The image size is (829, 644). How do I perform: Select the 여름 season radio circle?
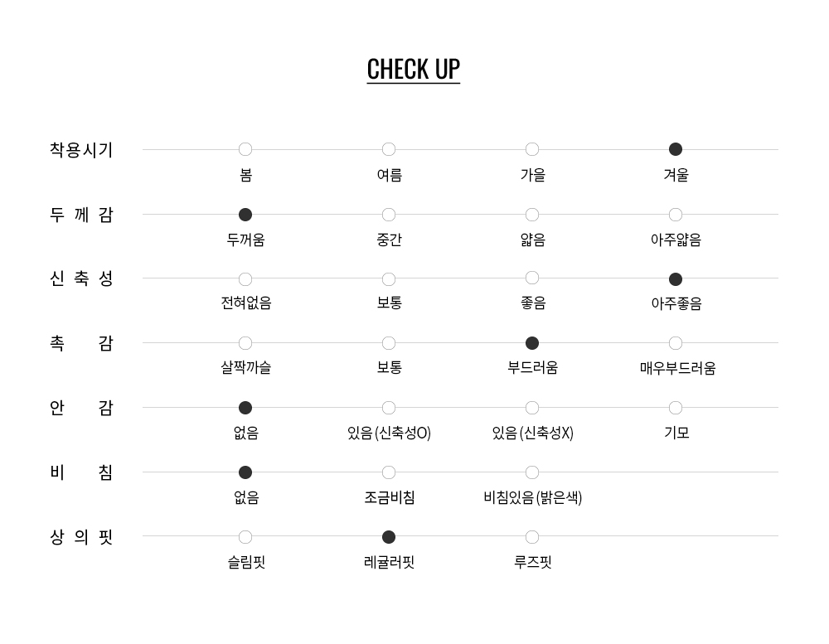point(389,150)
